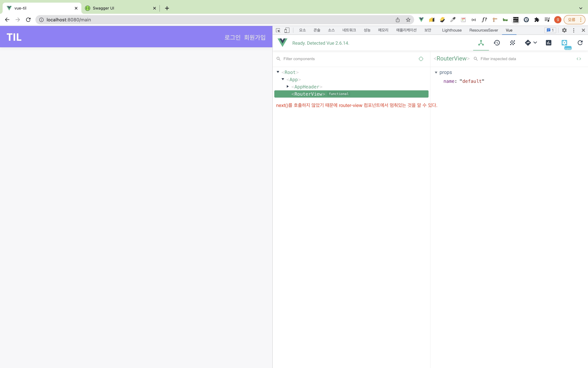The width and height of the screenshot is (588, 368).
Task: Expand the AppHeader tree node
Action: (288, 86)
